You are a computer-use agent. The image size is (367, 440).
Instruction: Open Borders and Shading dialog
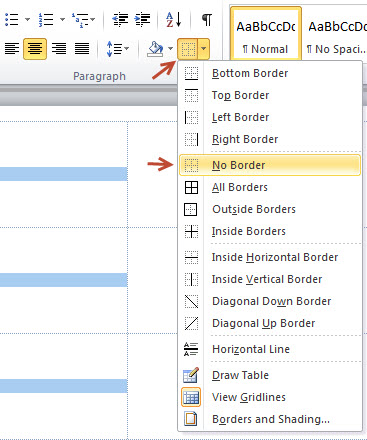coord(270,419)
